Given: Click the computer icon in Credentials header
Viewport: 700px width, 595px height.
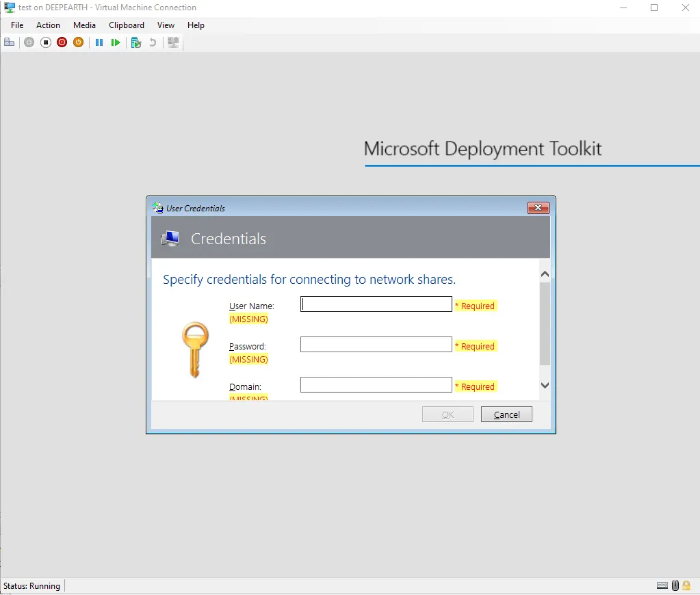Looking at the screenshot, I should coord(170,239).
